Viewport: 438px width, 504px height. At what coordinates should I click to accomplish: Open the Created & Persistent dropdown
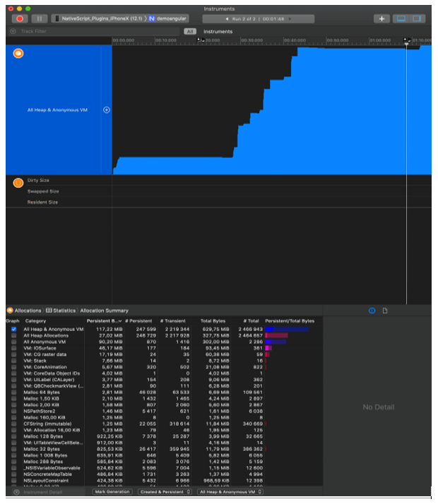(165, 492)
